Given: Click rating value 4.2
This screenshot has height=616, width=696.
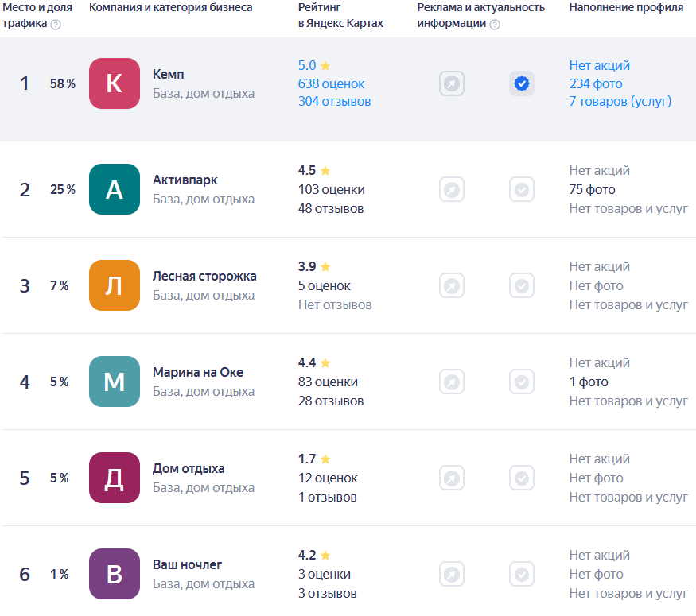Looking at the screenshot, I should pyautogui.click(x=307, y=556).
